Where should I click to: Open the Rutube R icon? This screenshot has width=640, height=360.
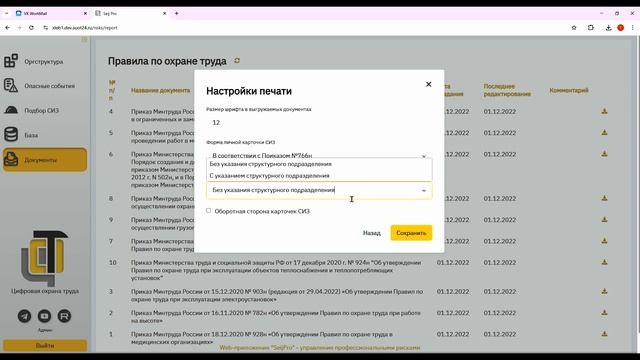64,316
